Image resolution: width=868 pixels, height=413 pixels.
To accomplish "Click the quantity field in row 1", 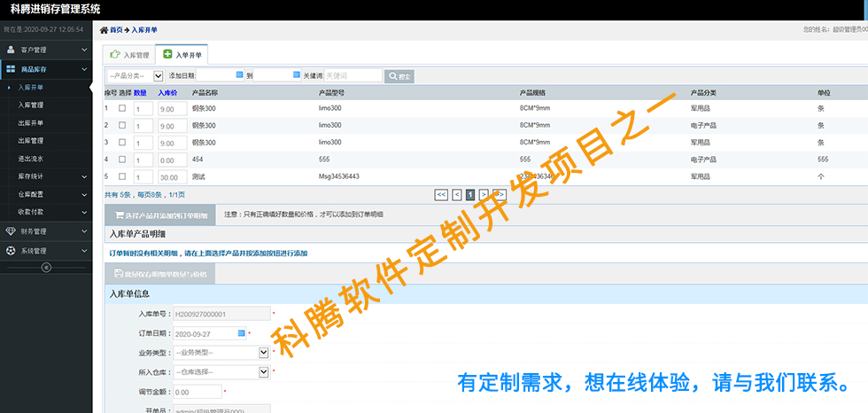I will pos(143,110).
